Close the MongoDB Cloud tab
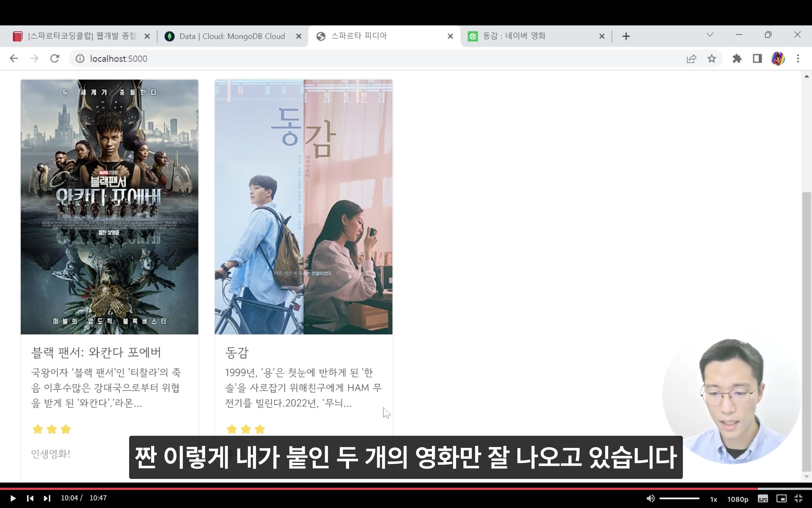 (x=299, y=36)
